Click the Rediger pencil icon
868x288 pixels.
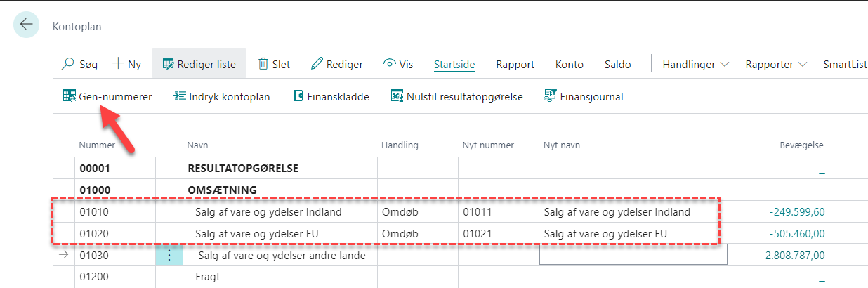click(317, 64)
